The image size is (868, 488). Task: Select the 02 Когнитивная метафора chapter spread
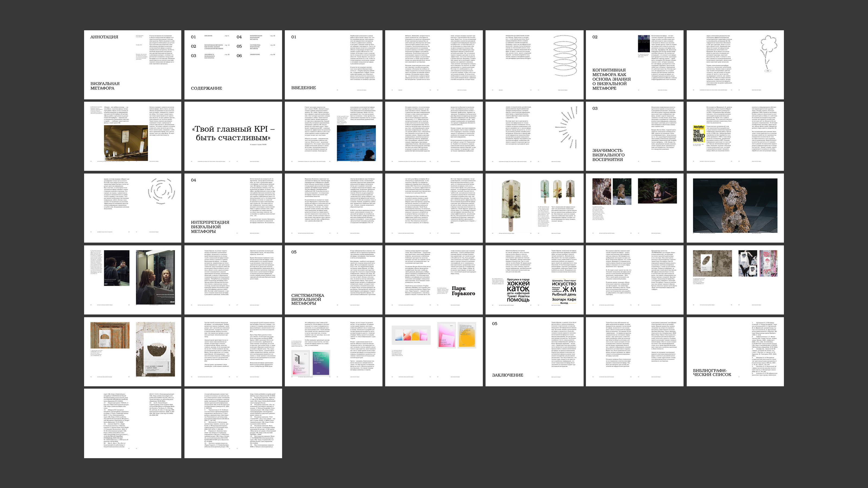634,65
